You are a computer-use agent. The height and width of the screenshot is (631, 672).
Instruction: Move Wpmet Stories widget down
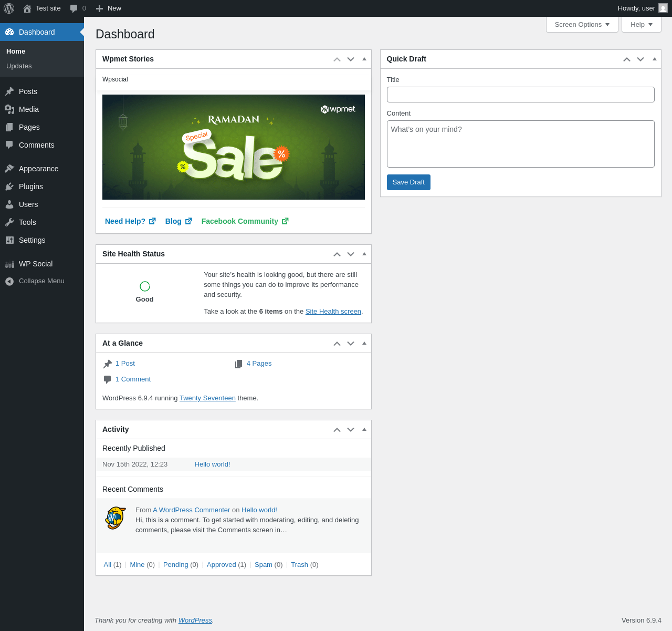tap(351, 59)
